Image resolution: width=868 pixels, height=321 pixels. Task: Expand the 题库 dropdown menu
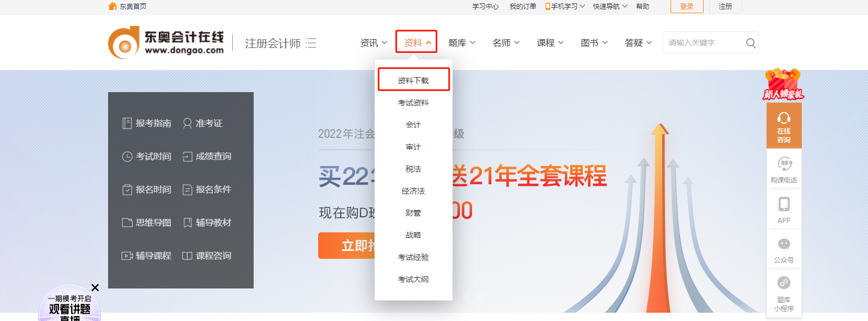pyautogui.click(x=462, y=43)
